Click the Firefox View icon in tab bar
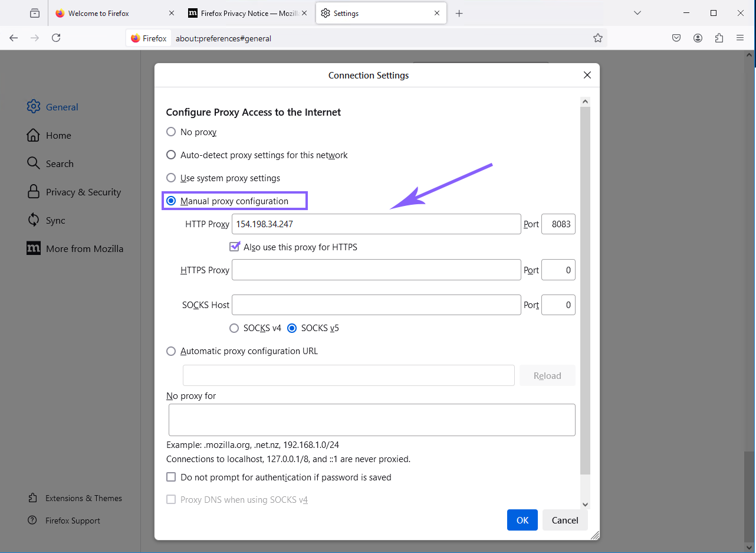Viewport: 756px width, 553px height. tap(35, 13)
